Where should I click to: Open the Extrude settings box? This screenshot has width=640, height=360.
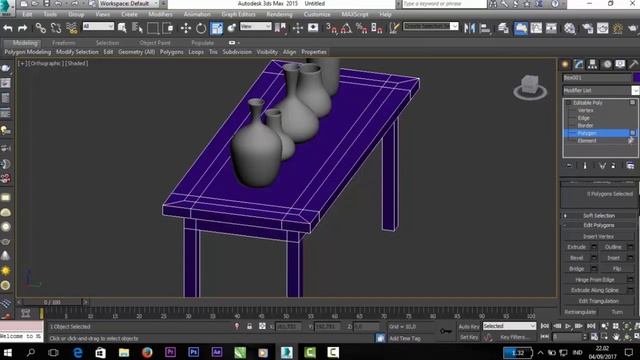pyautogui.click(x=594, y=247)
